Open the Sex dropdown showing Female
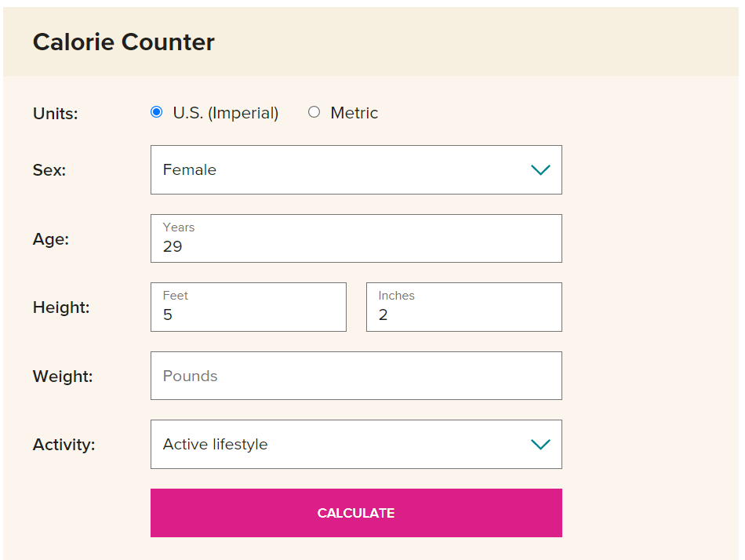Screen dimensions: 745x560 (356, 169)
